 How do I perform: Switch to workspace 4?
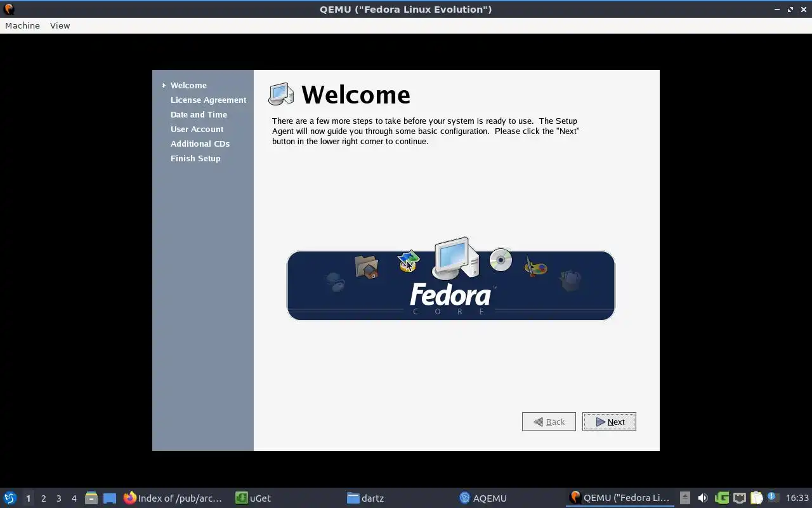click(x=74, y=498)
